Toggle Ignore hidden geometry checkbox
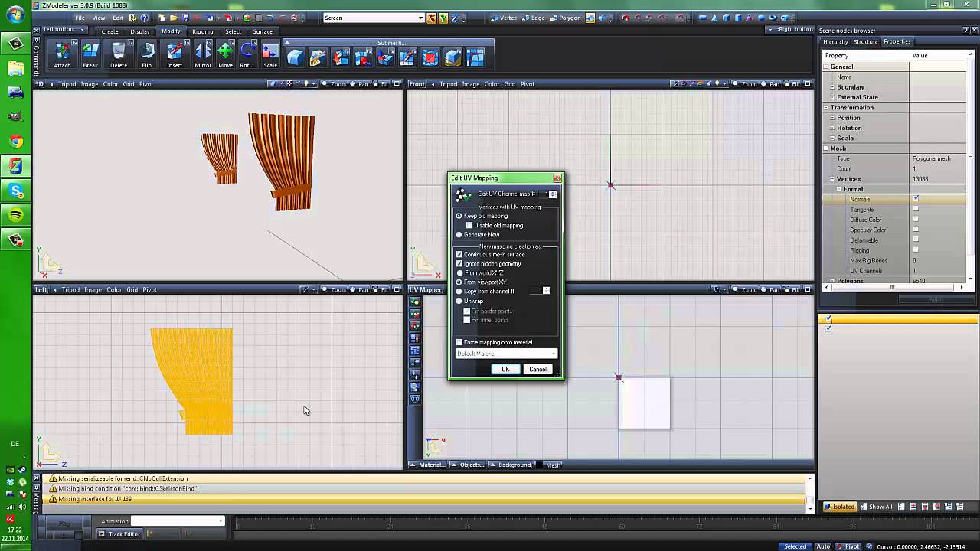 coord(459,264)
